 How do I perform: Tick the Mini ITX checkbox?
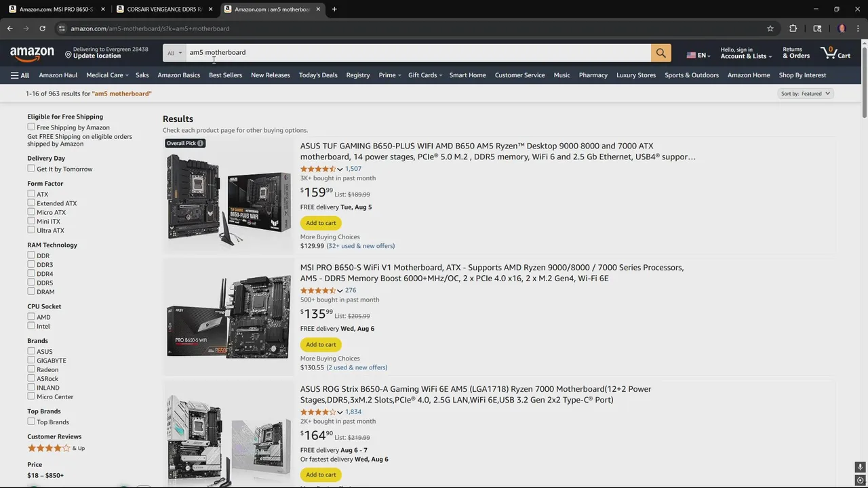(x=31, y=220)
